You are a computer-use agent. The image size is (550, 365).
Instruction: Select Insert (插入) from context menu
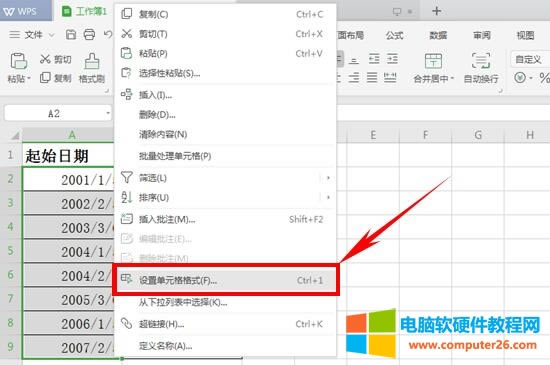click(x=224, y=95)
